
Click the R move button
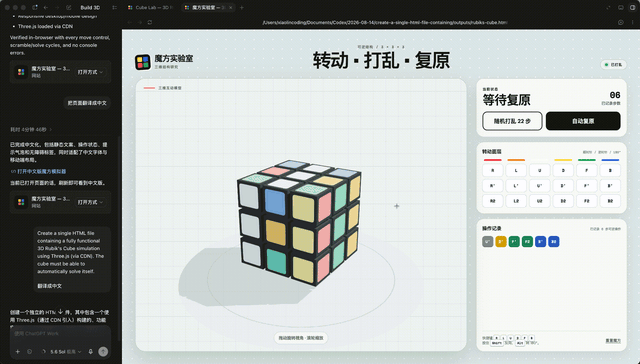pyautogui.click(x=493, y=170)
